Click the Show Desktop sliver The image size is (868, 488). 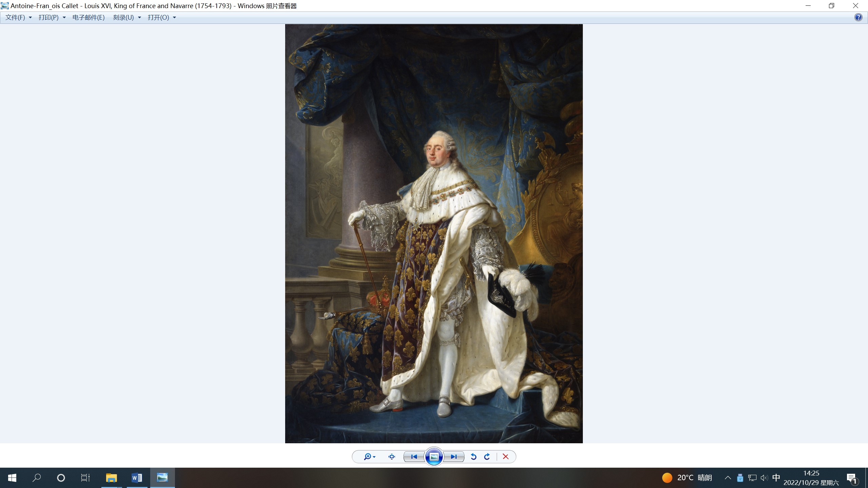point(866,478)
